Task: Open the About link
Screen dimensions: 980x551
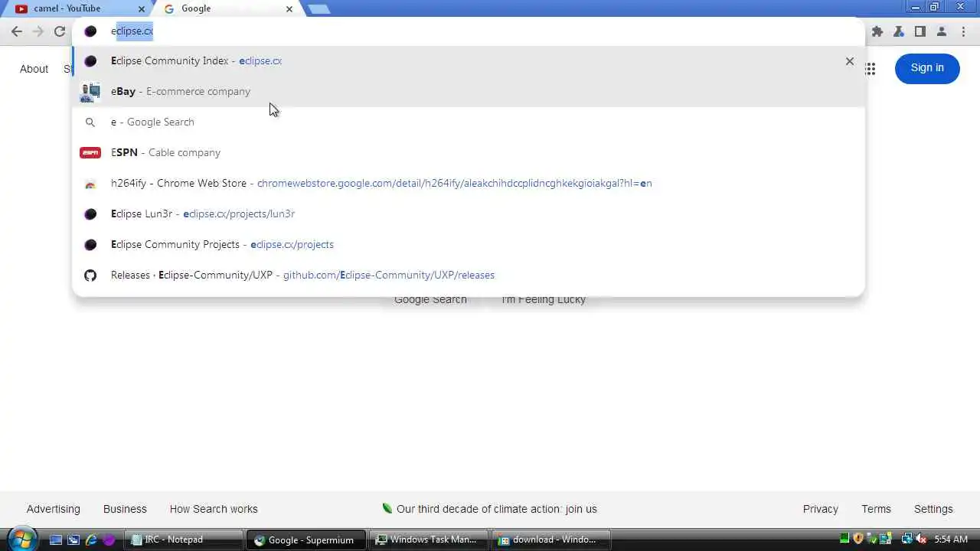Action: 34,69
